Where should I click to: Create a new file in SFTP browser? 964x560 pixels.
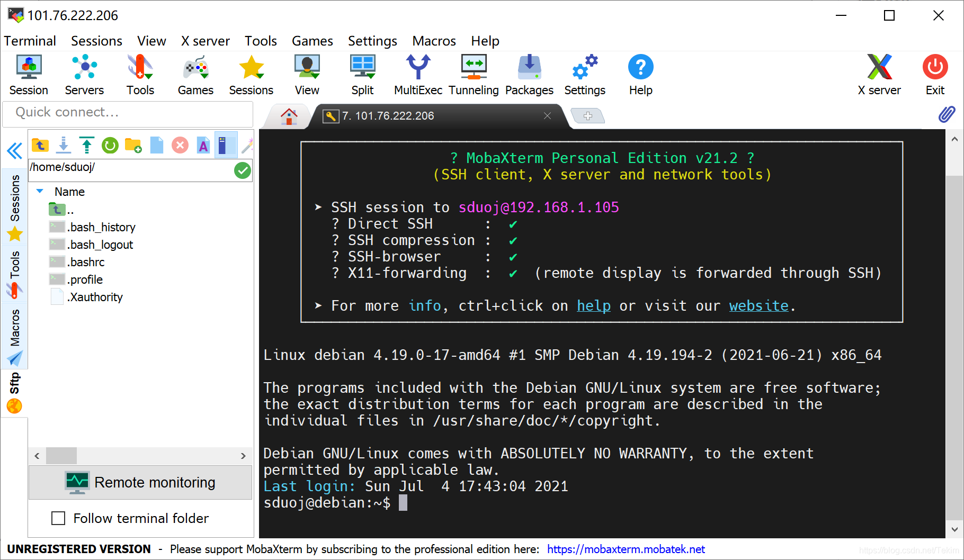point(157,145)
